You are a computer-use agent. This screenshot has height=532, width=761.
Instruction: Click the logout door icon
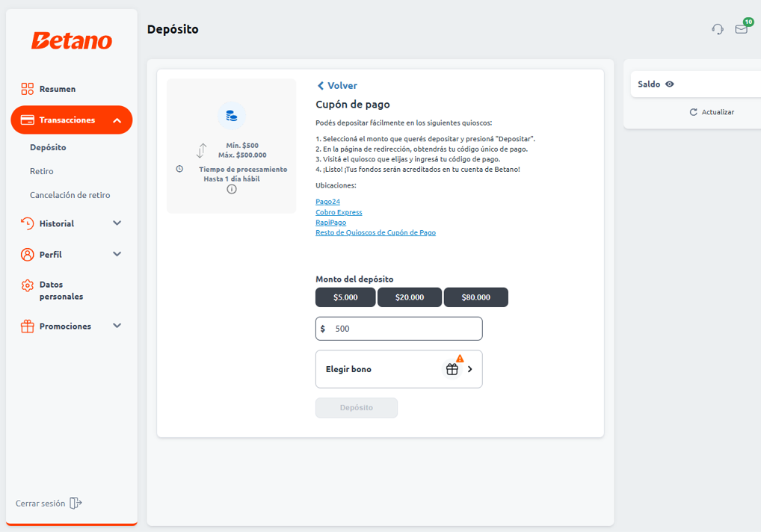[76, 503]
